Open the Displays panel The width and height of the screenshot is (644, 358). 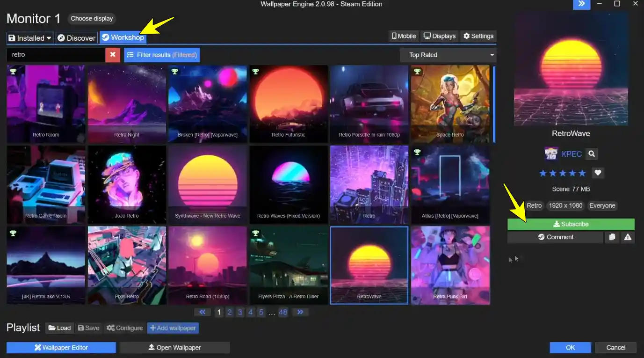[x=439, y=36]
